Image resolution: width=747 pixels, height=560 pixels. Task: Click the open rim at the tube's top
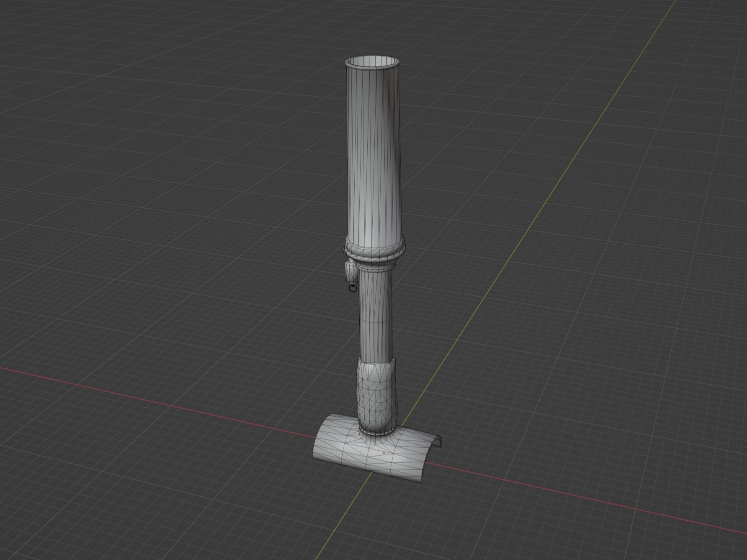pos(373,63)
